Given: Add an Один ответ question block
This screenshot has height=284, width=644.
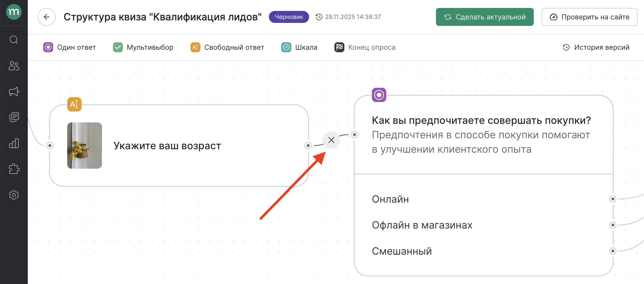Looking at the screenshot, I should pos(70,47).
